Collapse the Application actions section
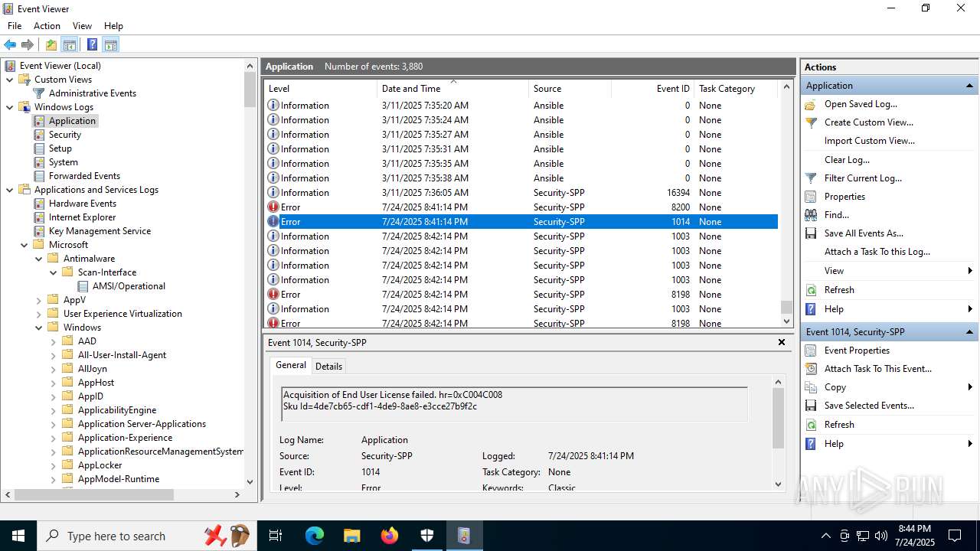Viewport: 980px width, 551px height. pos(969,86)
